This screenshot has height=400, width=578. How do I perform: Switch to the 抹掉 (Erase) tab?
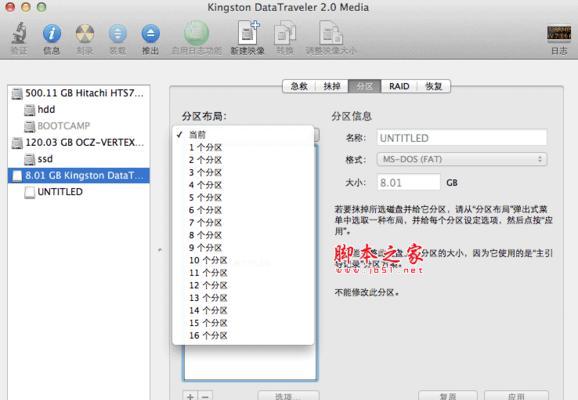(332, 86)
